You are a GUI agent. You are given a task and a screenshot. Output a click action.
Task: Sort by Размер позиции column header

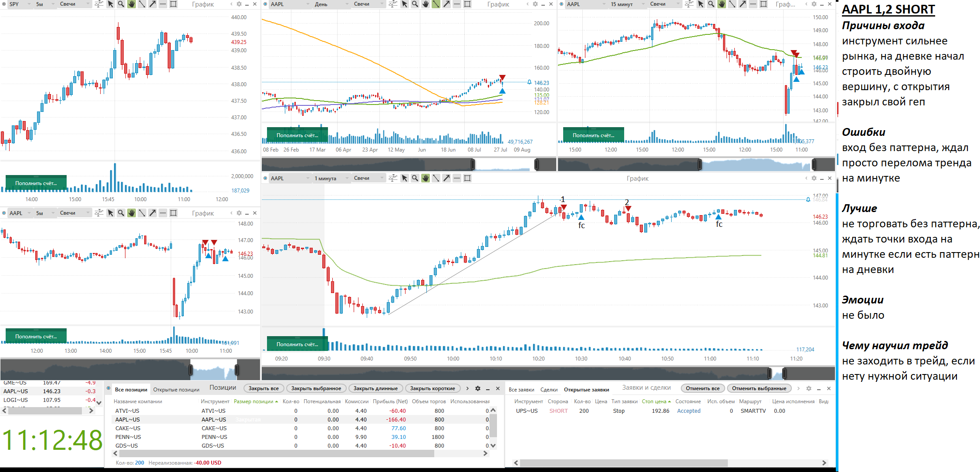coord(255,401)
